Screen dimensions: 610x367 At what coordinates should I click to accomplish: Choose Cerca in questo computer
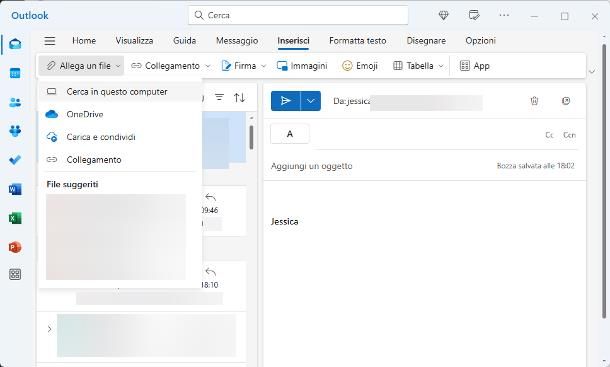120,92
